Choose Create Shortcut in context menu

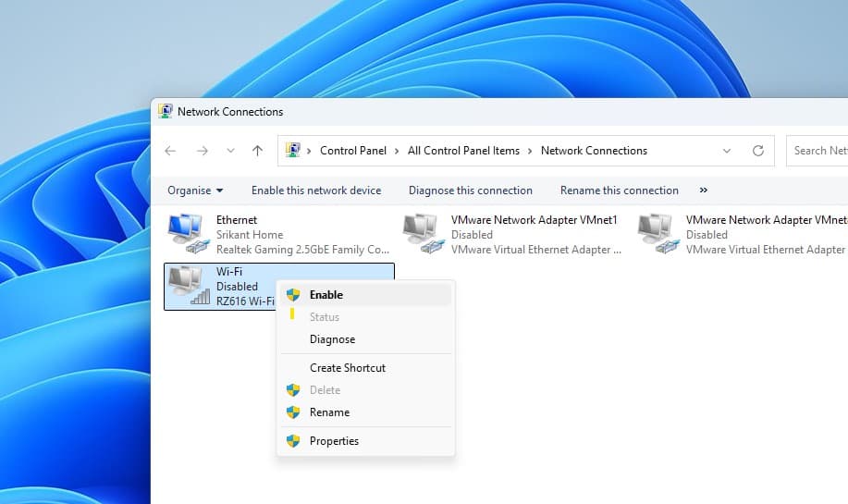[366, 368]
